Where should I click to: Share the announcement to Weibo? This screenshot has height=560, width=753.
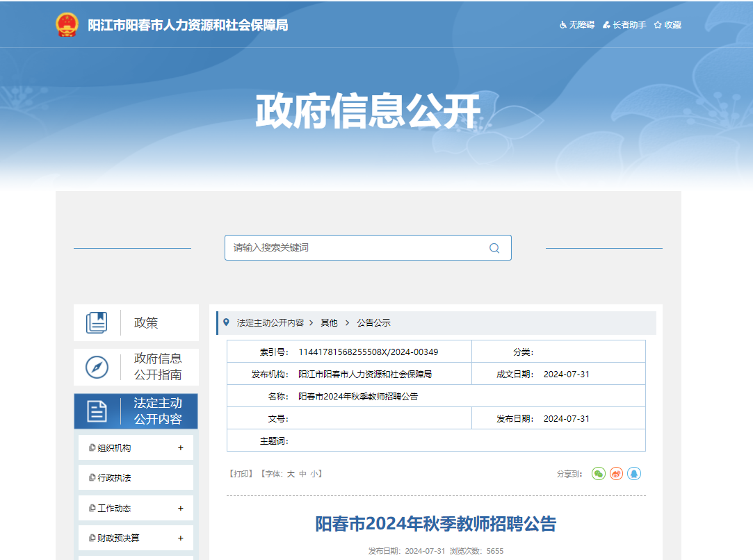click(x=616, y=474)
